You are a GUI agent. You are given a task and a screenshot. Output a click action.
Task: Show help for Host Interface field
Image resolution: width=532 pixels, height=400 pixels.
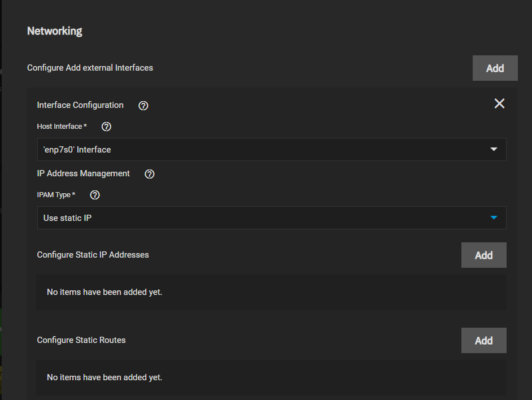pos(106,127)
